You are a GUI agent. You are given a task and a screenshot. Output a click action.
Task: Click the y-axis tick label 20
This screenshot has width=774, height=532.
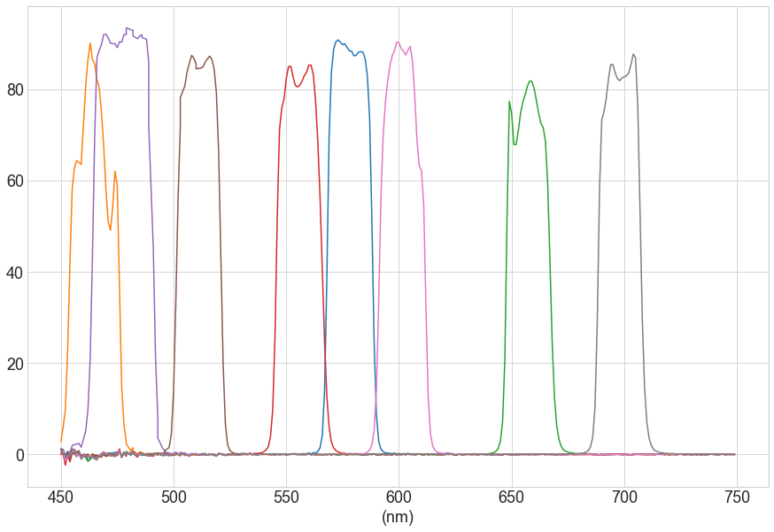[15, 364]
